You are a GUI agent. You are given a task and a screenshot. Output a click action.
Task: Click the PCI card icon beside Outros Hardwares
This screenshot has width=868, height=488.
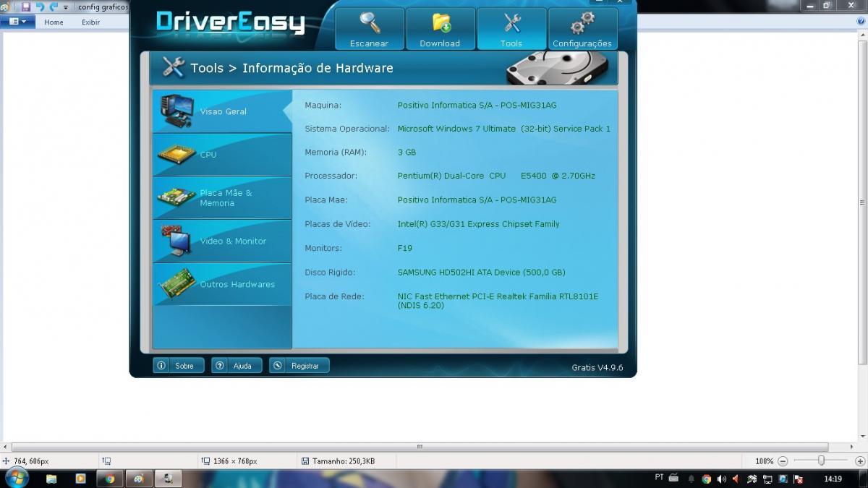click(x=176, y=283)
